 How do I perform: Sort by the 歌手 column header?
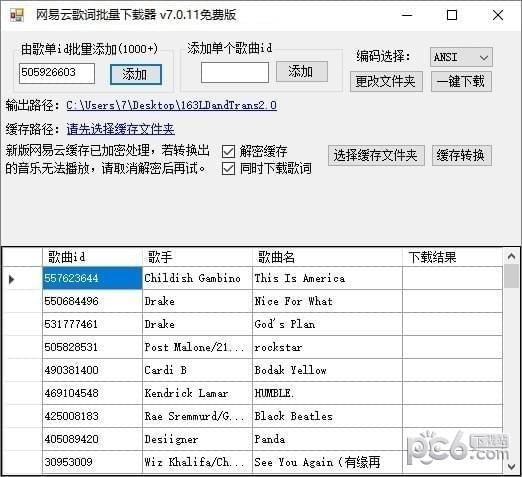pyautogui.click(x=197, y=257)
